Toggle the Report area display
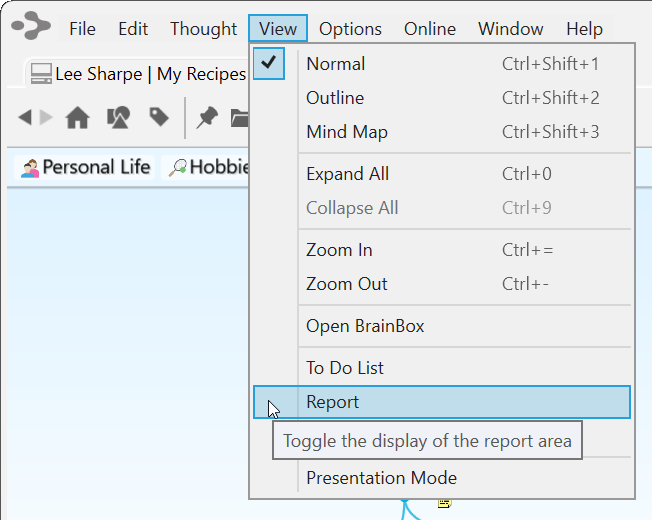652x520 pixels. [332, 402]
